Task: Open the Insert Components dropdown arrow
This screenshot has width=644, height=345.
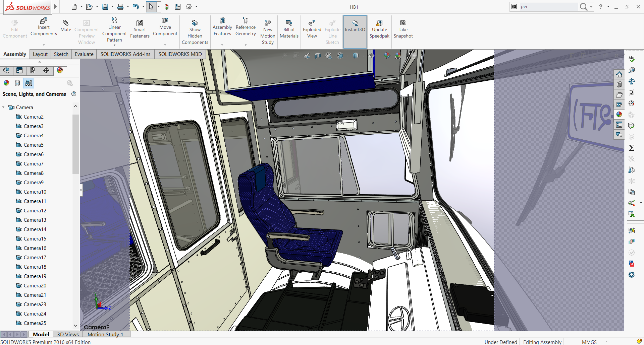Action: tap(44, 45)
